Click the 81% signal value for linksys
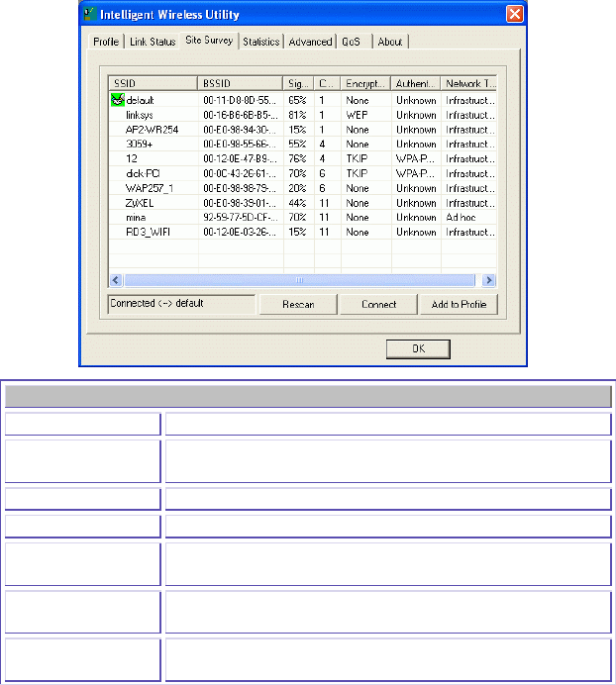 click(297, 115)
